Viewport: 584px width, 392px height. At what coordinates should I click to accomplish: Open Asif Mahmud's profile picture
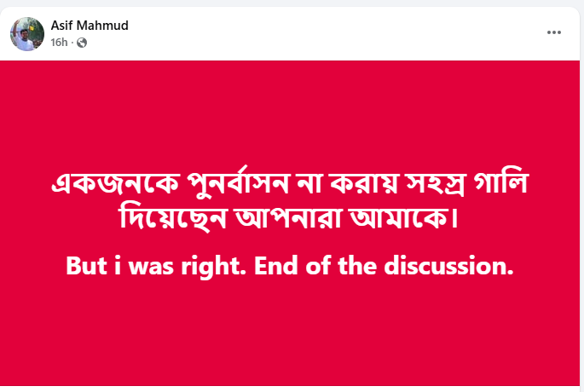tap(27, 34)
